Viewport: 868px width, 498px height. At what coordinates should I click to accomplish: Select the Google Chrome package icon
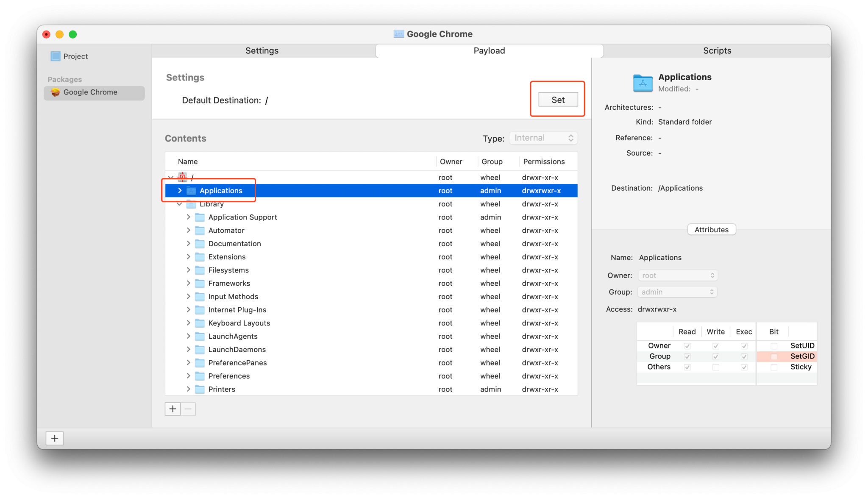56,92
